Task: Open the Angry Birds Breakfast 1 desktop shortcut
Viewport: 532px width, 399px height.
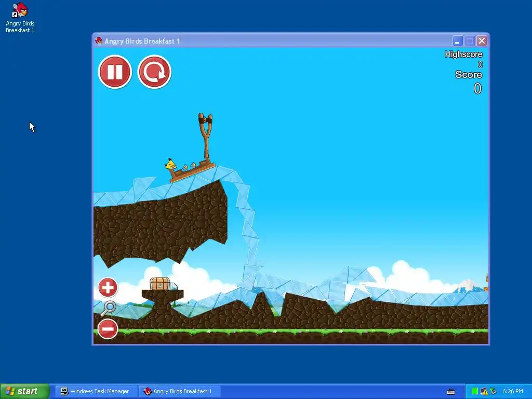Action: [x=20, y=18]
